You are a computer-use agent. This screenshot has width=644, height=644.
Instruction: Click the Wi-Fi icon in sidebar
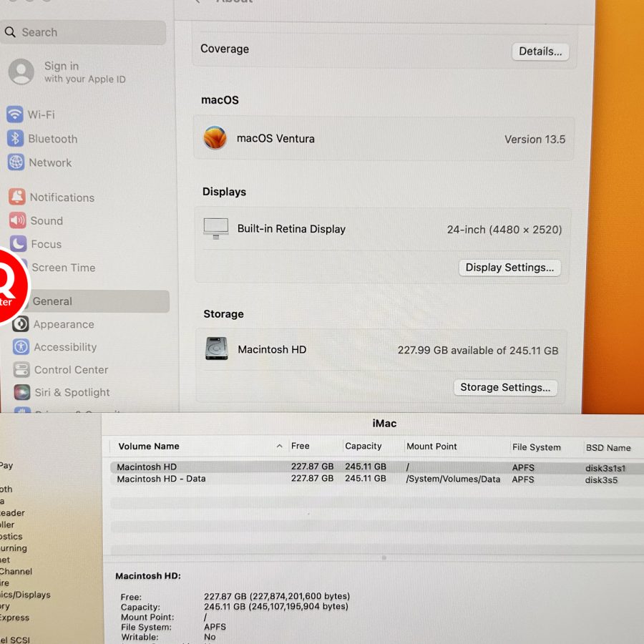(15, 114)
